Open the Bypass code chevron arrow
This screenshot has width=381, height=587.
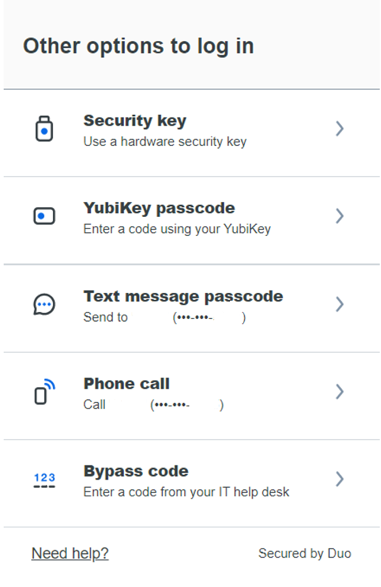tap(339, 479)
